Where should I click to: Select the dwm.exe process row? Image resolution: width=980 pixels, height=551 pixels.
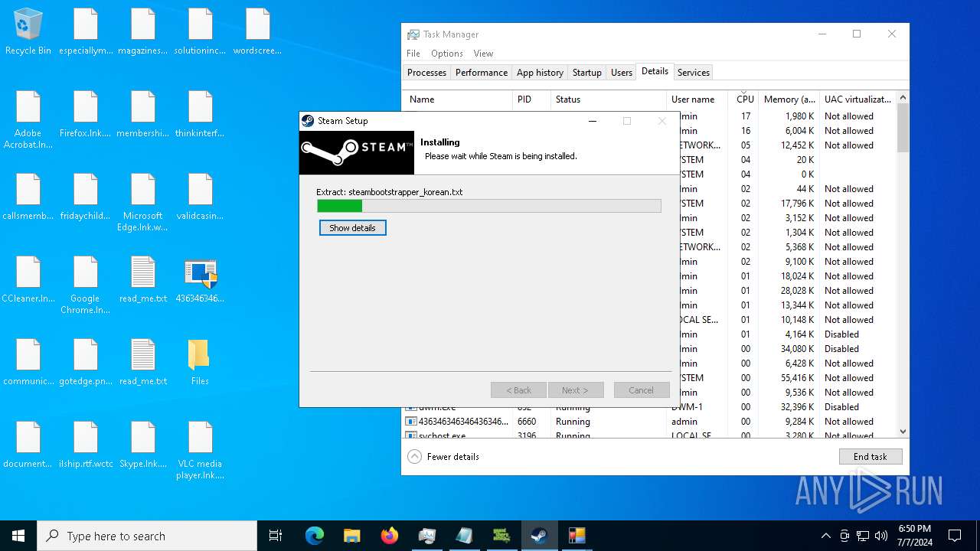649,407
